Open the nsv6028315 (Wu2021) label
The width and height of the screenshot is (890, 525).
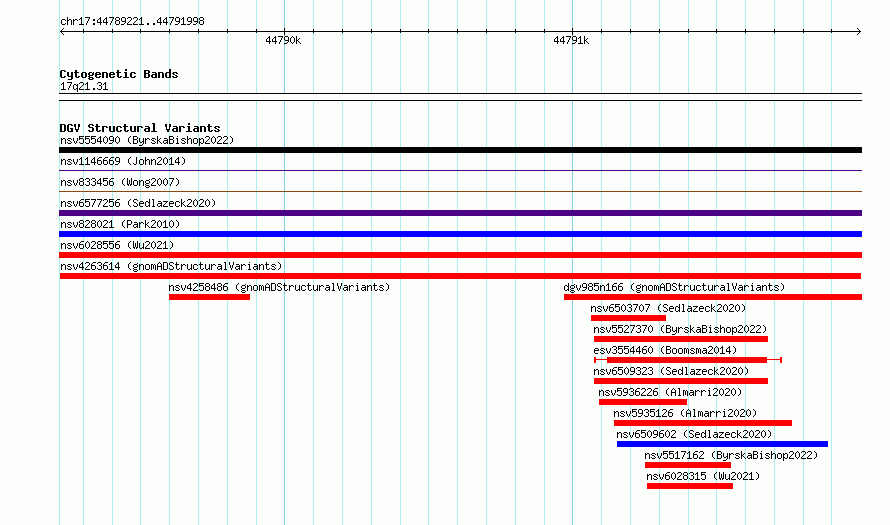pos(703,476)
